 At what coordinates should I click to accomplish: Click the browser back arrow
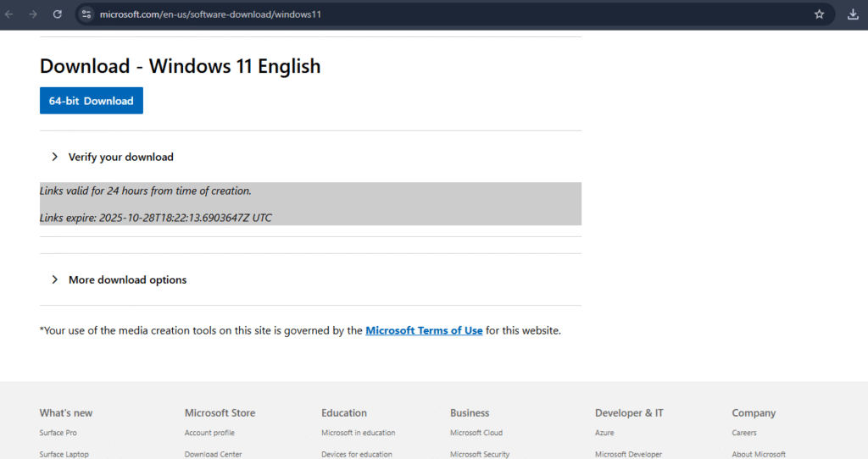click(8, 14)
